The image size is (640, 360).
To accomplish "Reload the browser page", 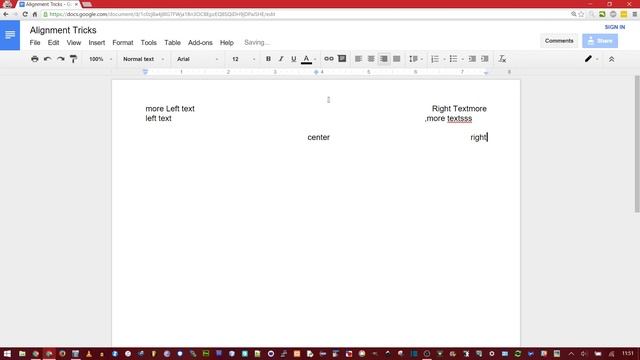I will (x=25, y=14).
